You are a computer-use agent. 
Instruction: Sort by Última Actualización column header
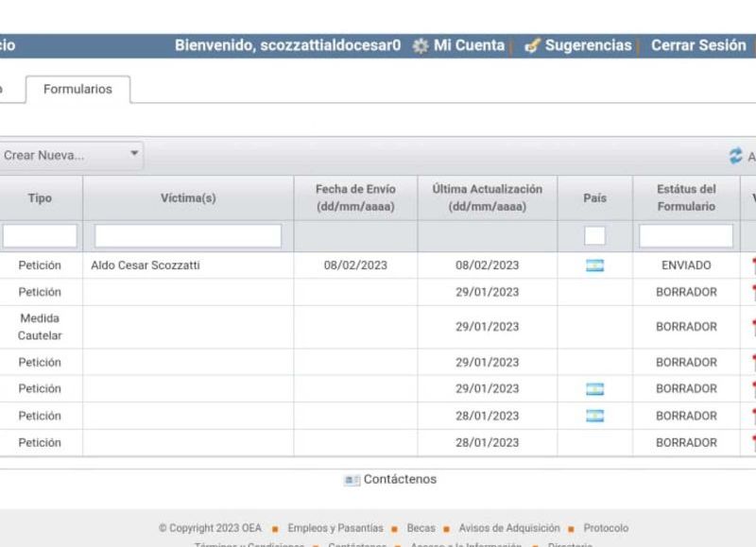487,197
